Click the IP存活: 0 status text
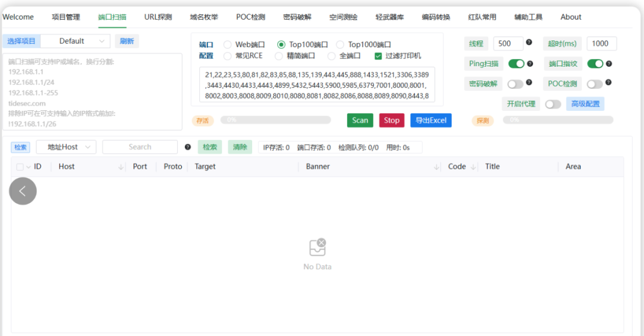644x336 pixels. [x=277, y=148]
